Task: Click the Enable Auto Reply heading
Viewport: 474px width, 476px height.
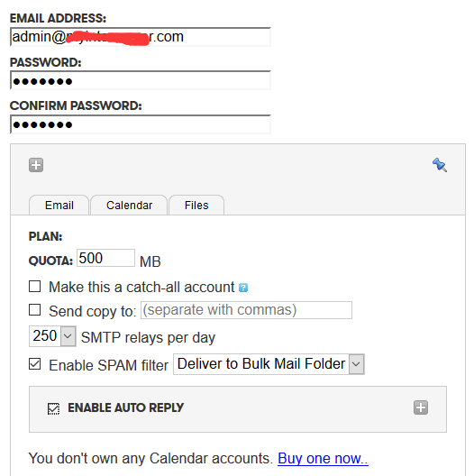Action: click(125, 407)
